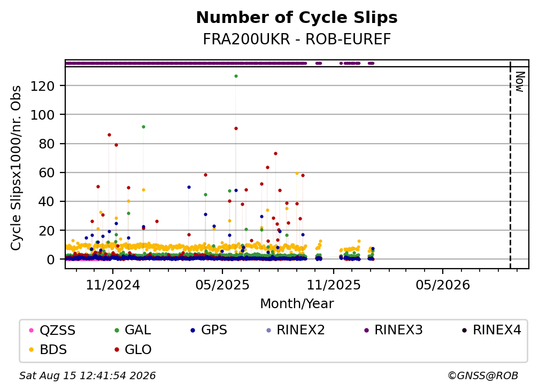Image resolution: width=539 pixels, height=392 pixels.
Task: Click the GLO red legend marker
Action: point(117,350)
